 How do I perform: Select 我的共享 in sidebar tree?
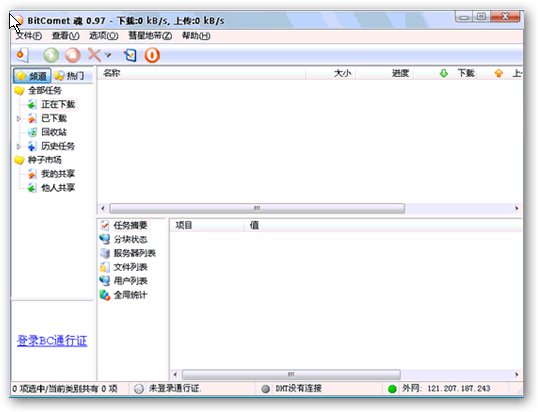[x=58, y=174]
